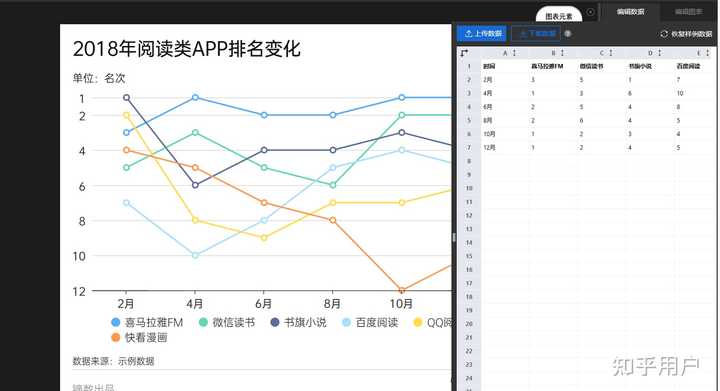Click the small gray circle icon after download button
The height and width of the screenshot is (391, 720).
pyautogui.click(x=568, y=34)
